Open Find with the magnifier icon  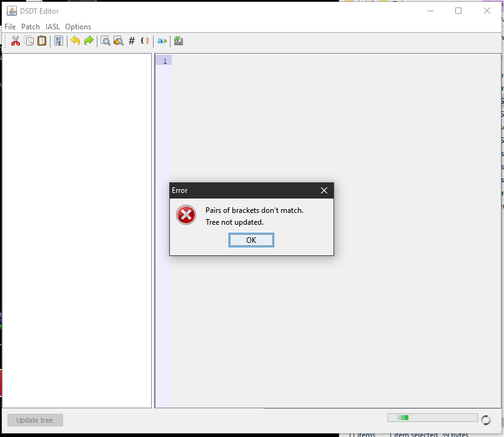point(106,41)
